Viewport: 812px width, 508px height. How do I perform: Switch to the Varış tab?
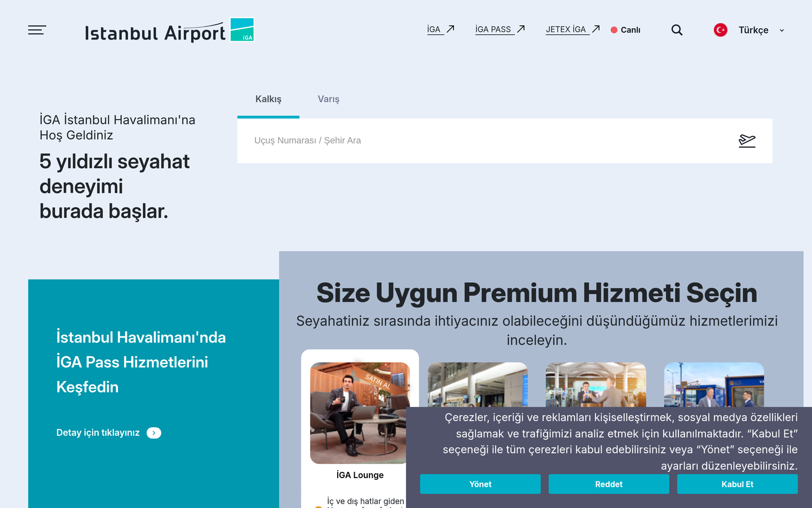(x=329, y=99)
